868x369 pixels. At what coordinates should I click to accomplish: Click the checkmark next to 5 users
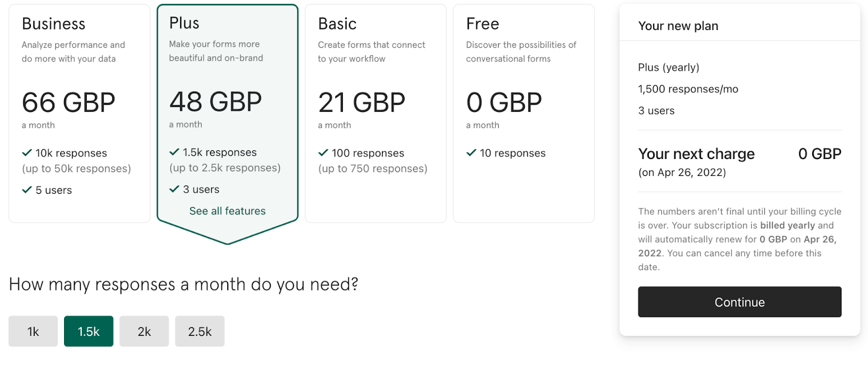pos(27,189)
